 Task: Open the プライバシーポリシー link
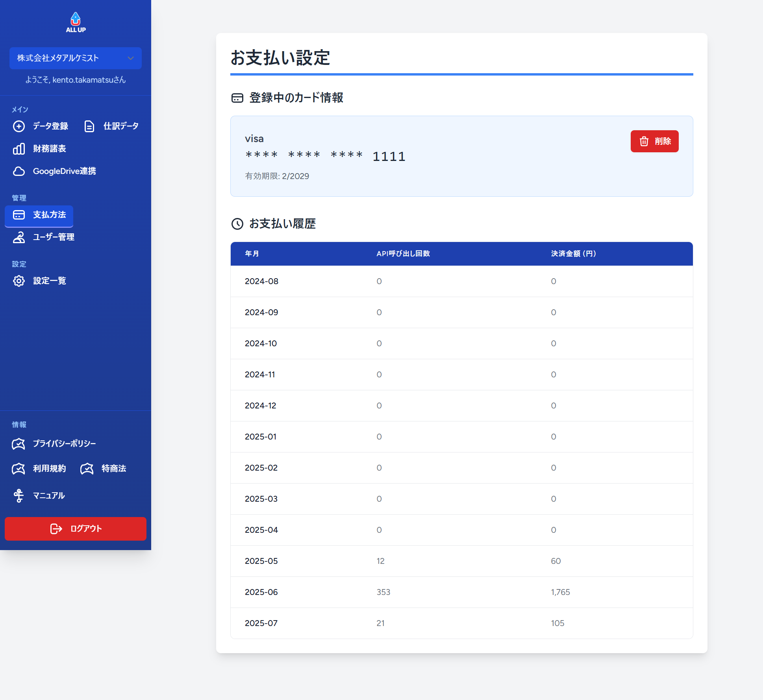(x=54, y=444)
